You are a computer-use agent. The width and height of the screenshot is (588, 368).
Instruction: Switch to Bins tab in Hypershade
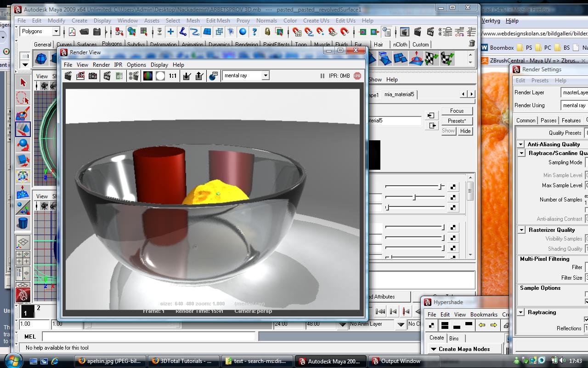coord(454,339)
